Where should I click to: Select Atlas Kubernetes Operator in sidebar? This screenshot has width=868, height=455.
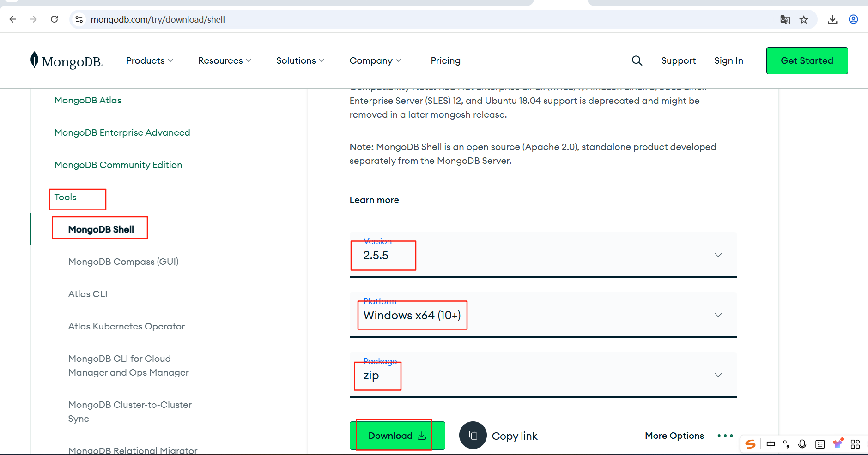click(x=127, y=326)
